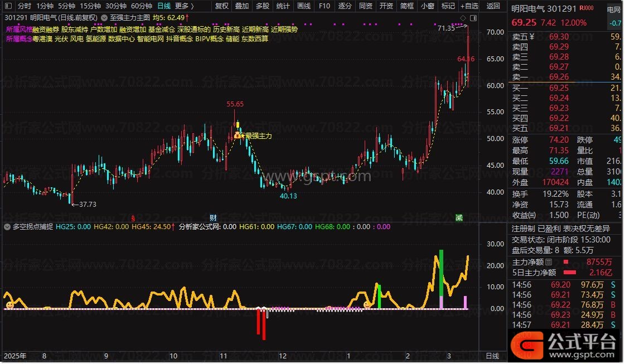Click the 最强主力 signal marker icon
Screen dimensions: 625x364
[237, 135]
